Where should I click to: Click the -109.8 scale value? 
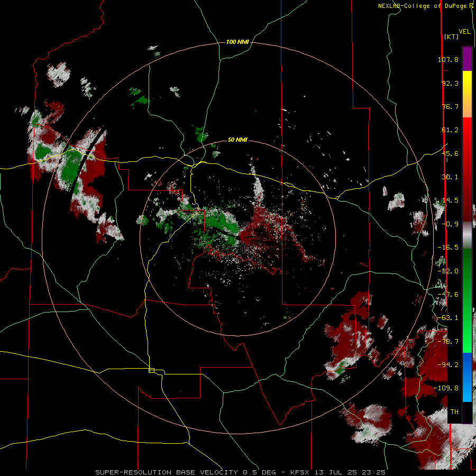click(x=446, y=388)
